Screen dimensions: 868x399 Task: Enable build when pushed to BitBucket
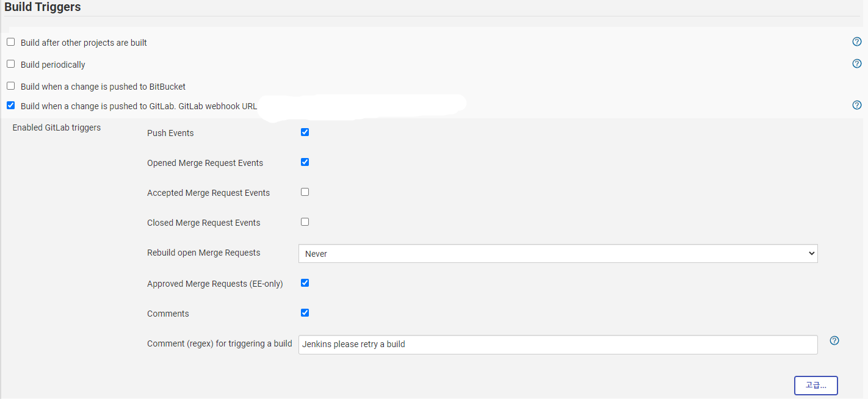tap(10, 86)
